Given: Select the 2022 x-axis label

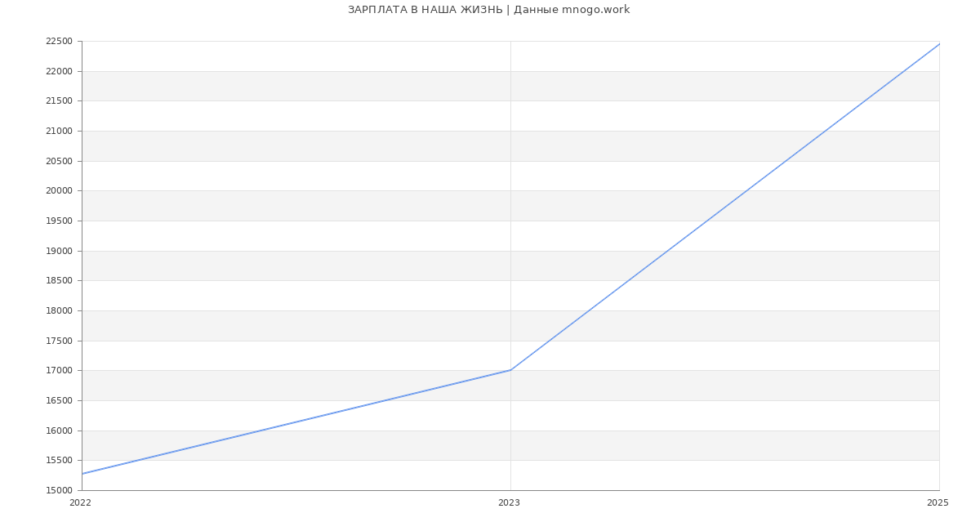Looking at the screenshot, I should click(80, 502).
